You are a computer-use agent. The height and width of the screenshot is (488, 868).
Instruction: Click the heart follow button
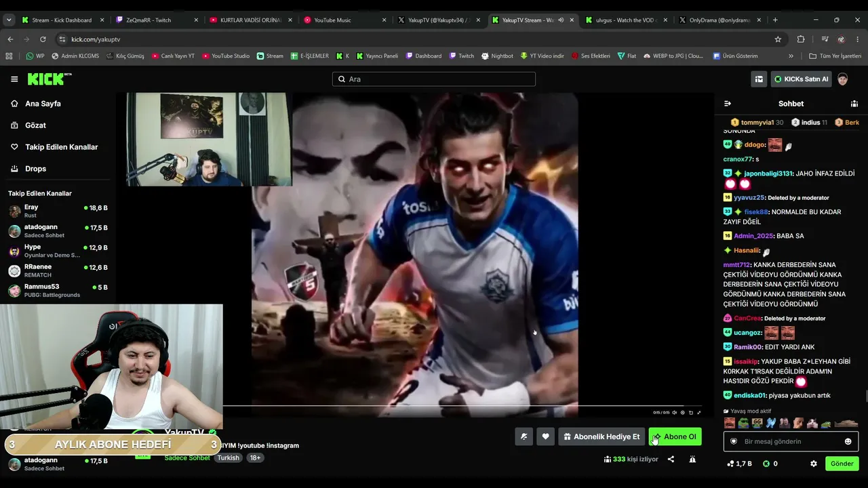tap(545, 437)
